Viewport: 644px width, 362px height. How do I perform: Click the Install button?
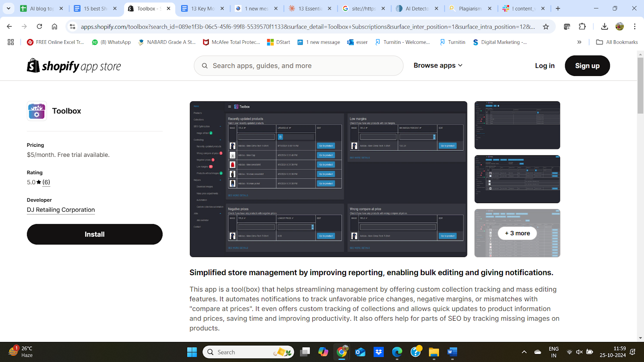click(x=95, y=234)
